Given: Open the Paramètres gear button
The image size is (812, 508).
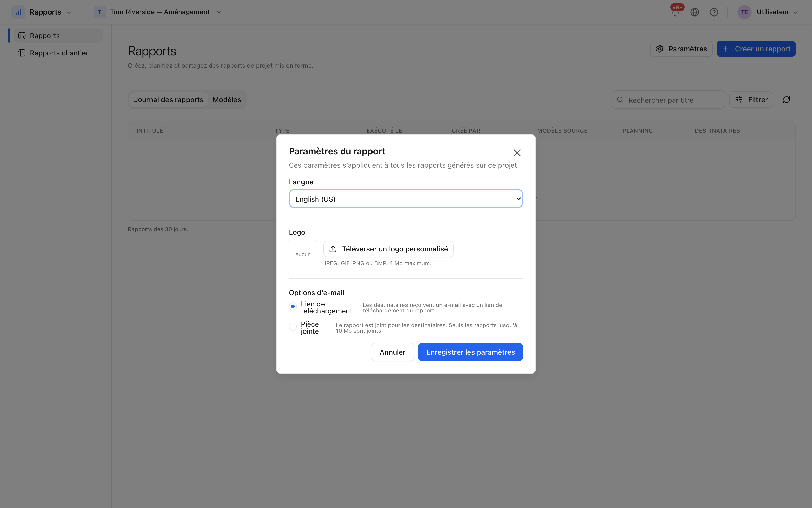Looking at the screenshot, I should tap(681, 49).
